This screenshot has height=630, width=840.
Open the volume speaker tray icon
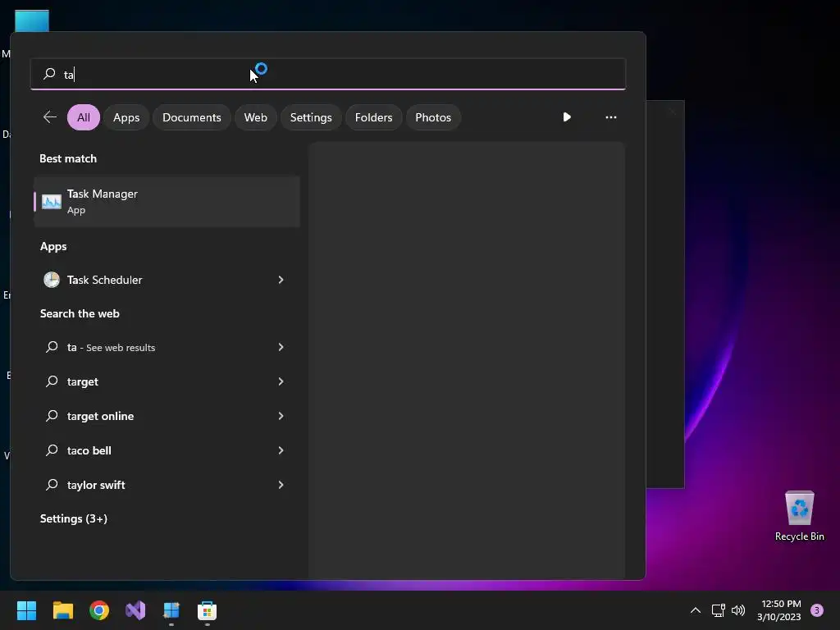click(738, 610)
